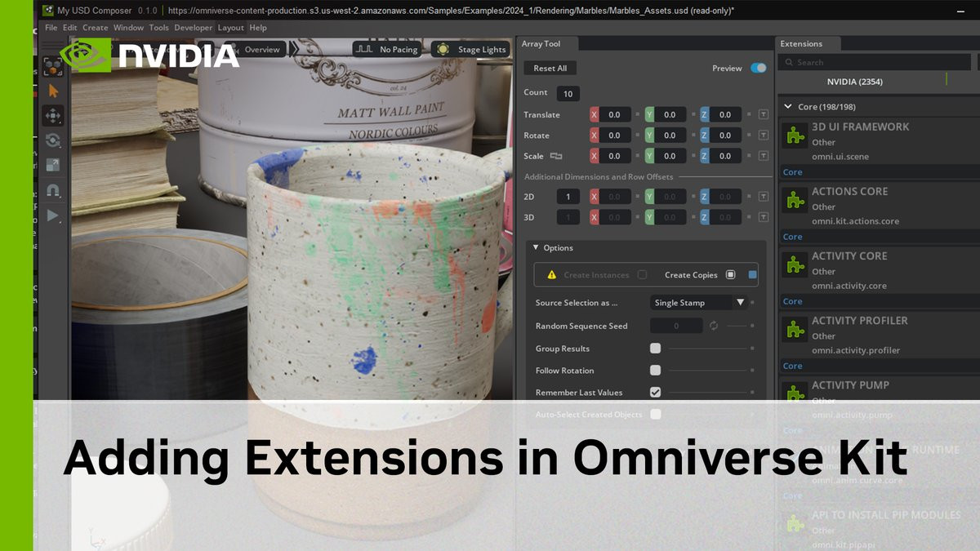Viewport: 980px width, 551px height.
Task: Click the Reset All button
Action: [x=550, y=68]
